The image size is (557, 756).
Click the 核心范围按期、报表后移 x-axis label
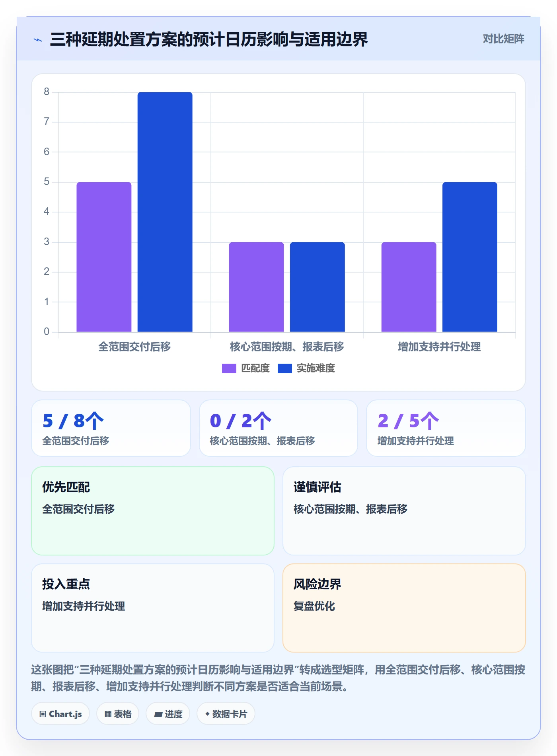coord(287,347)
